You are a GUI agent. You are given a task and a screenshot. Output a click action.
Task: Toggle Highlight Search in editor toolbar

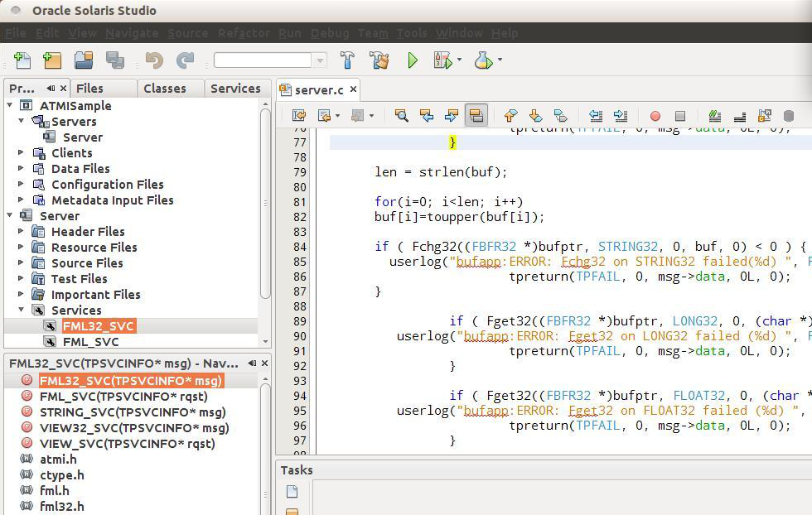476,115
